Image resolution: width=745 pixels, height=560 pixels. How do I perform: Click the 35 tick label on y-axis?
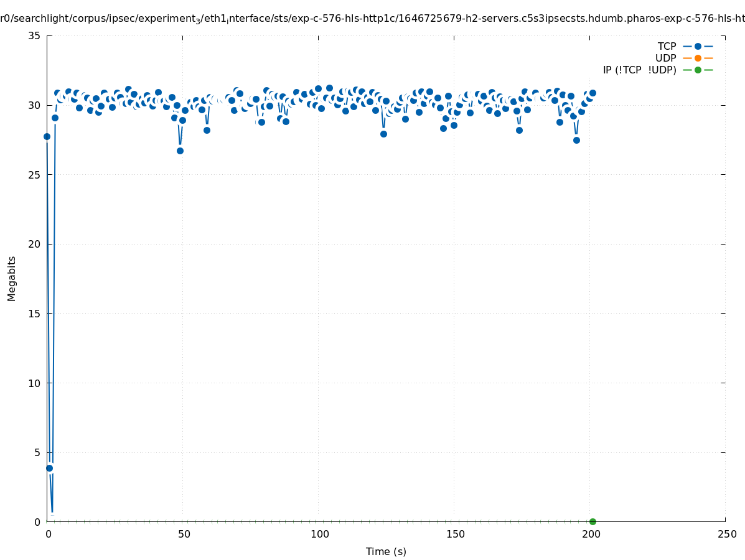coord(34,35)
